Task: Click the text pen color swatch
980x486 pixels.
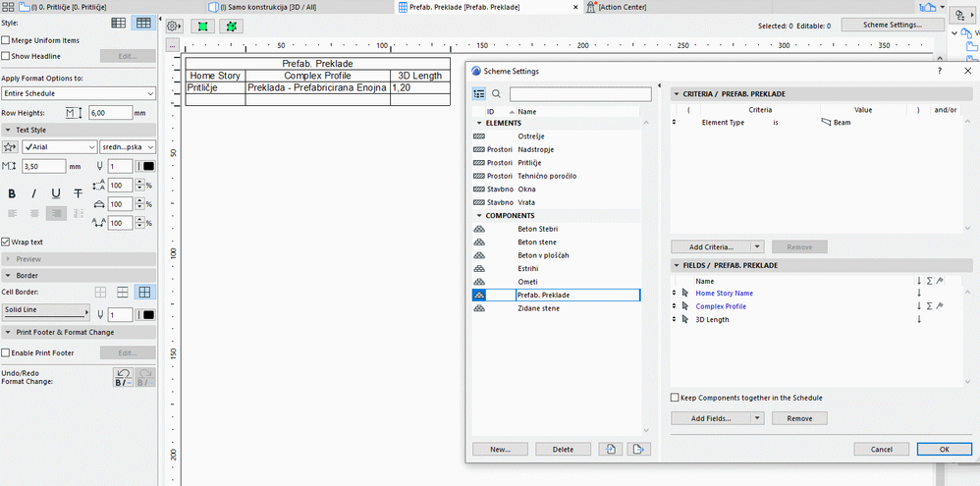Action: coord(146,166)
